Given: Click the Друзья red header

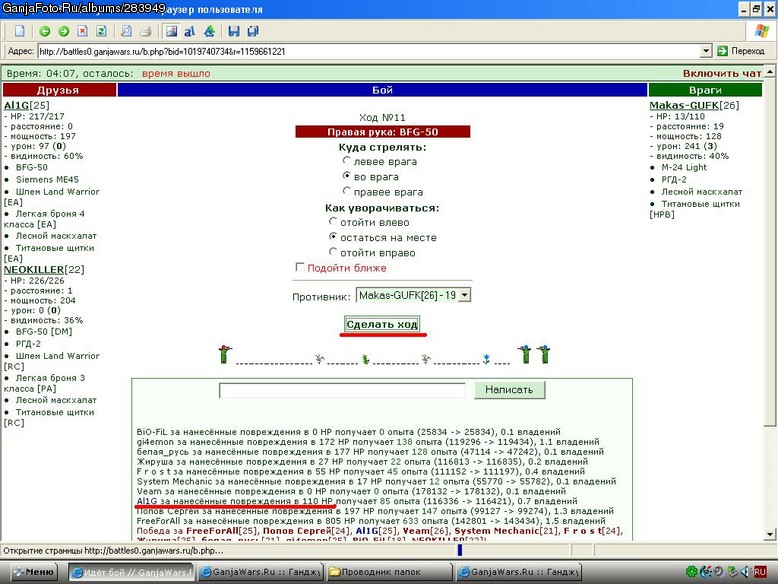Looking at the screenshot, I should (x=59, y=90).
